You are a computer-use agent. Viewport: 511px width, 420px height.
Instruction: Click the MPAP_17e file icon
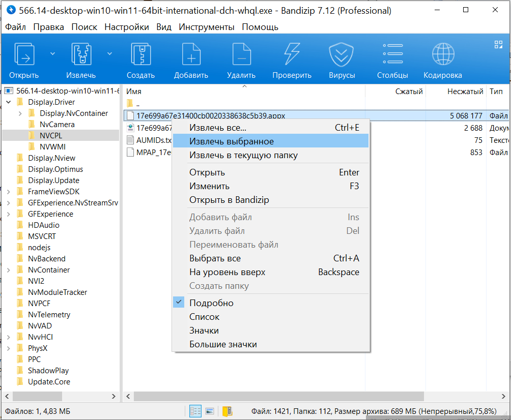[130, 152]
